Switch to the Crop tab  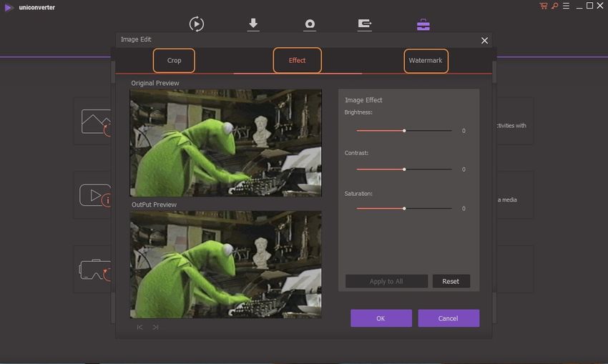[x=174, y=61]
